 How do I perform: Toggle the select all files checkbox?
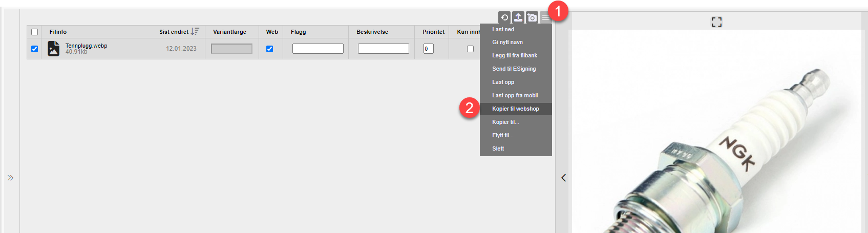[x=34, y=32]
